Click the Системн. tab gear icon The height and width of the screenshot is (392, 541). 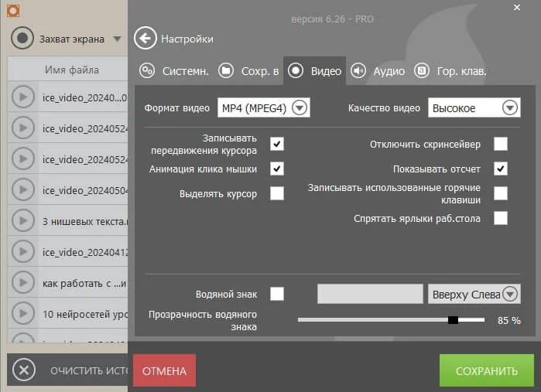point(147,71)
